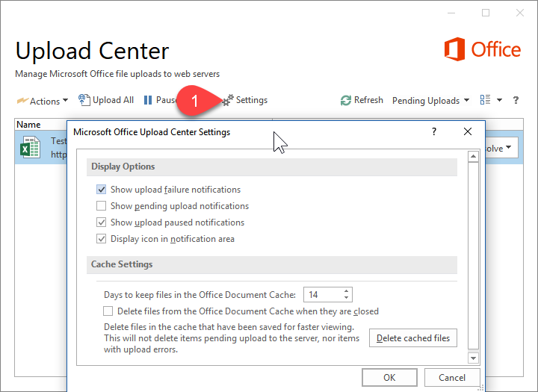Image resolution: width=538 pixels, height=392 pixels.
Task: Click the settings dialog scrollbar track
Action: pyautogui.click(x=473, y=257)
